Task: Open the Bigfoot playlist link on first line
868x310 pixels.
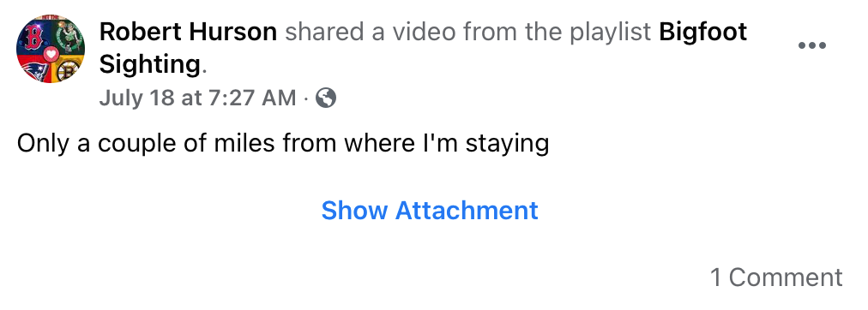Action: (x=703, y=33)
